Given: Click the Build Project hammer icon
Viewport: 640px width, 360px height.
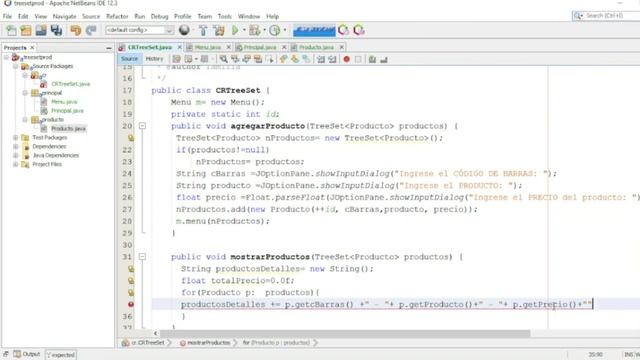Looking at the screenshot, I should coord(203,30).
